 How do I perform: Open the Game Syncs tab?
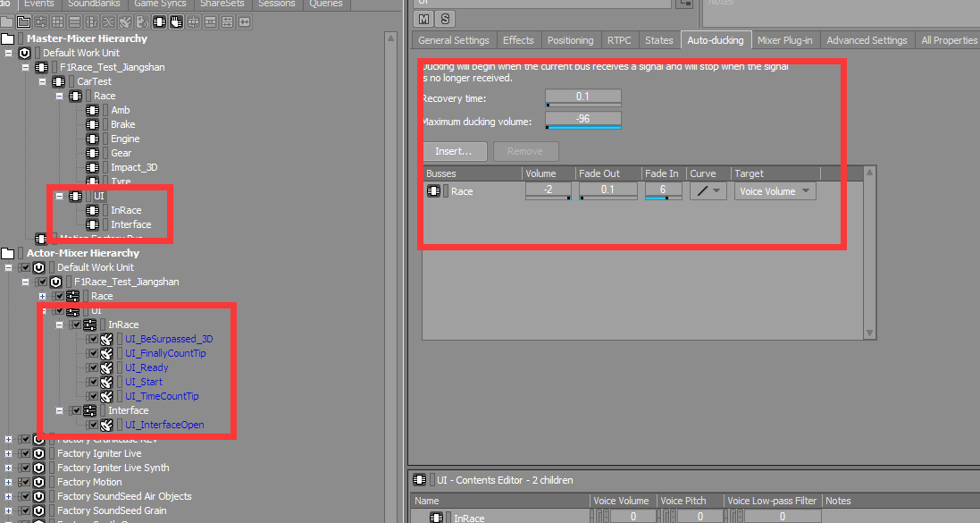click(x=160, y=4)
